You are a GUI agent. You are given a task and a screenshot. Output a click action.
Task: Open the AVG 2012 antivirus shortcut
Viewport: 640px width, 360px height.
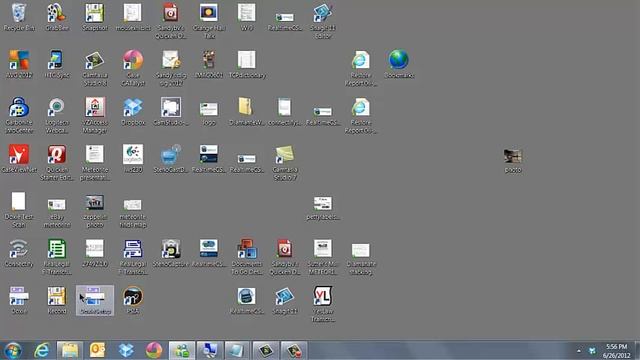[19, 64]
